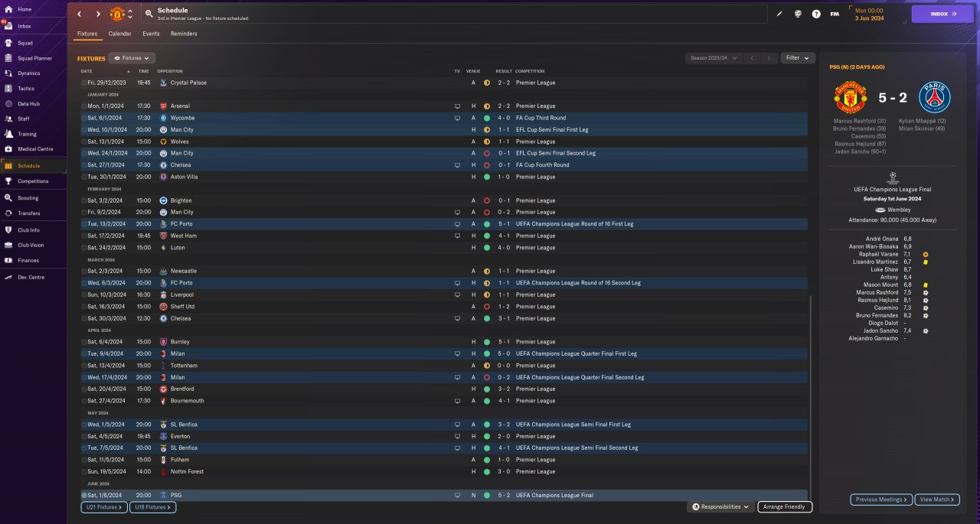Click the fixtures list scrollbar
This screenshot has width=980, height=524.
pyautogui.click(x=810, y=396)
